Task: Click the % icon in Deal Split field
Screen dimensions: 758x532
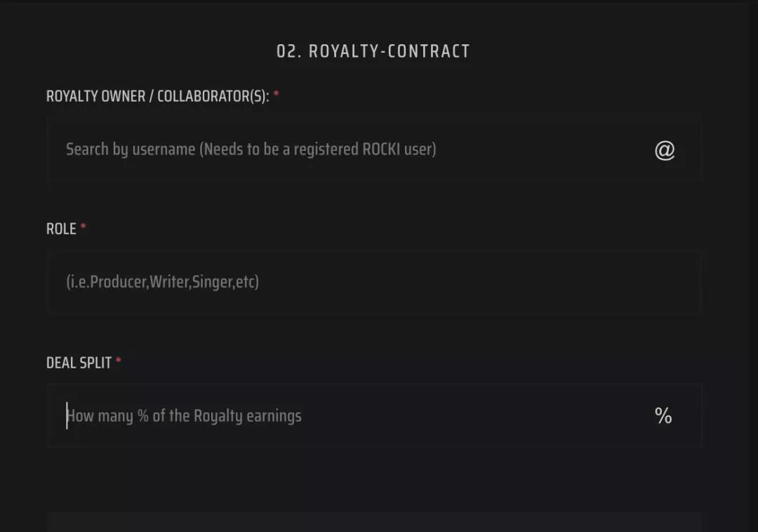Action: [663, 416]
